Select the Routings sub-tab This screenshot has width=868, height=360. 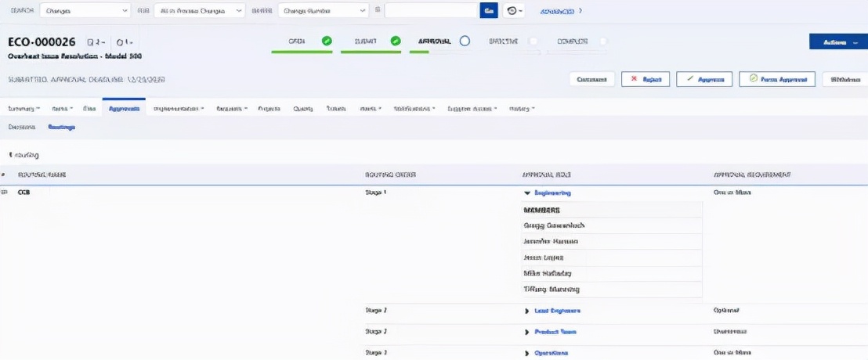tap(61, 127)
